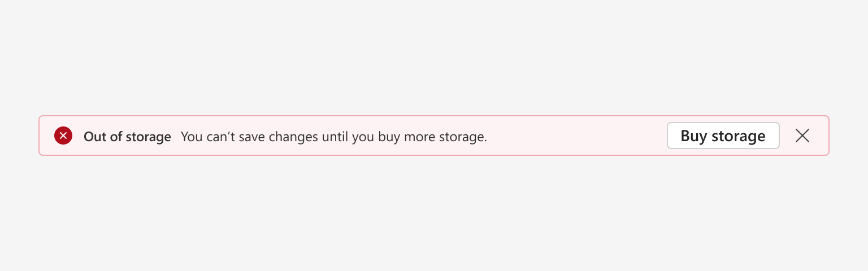Click the words "save changes" in the message
The image size is (868, 271).
(x=280, y=137)
